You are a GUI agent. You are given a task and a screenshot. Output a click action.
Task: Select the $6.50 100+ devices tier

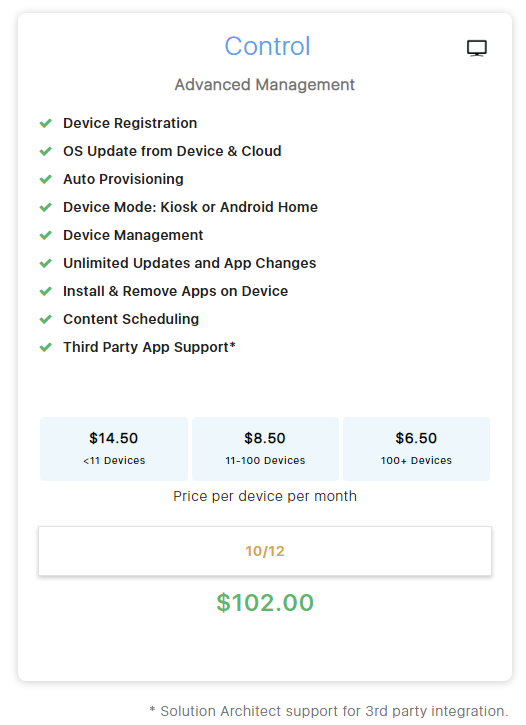tap(416, 449)
